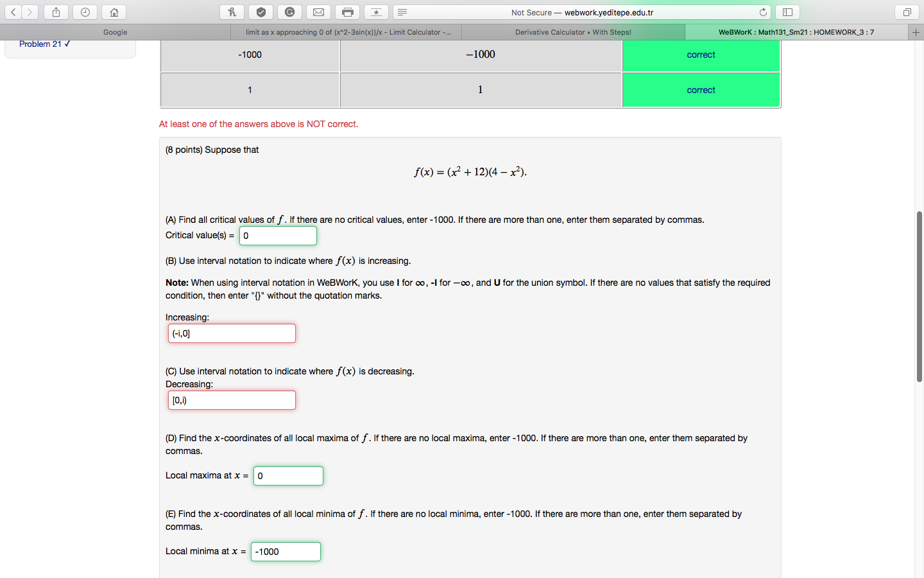Open a new tab with the plus button

click(x=916, y=31)
